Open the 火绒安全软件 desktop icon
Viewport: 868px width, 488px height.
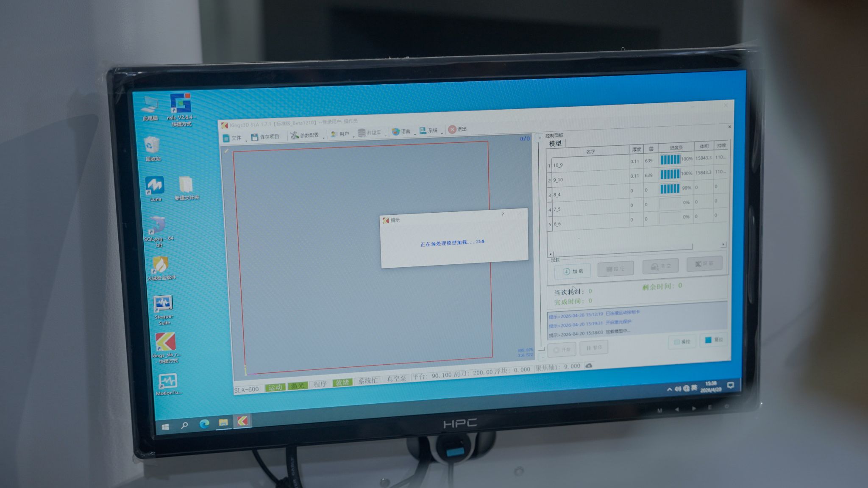(161, 268)
